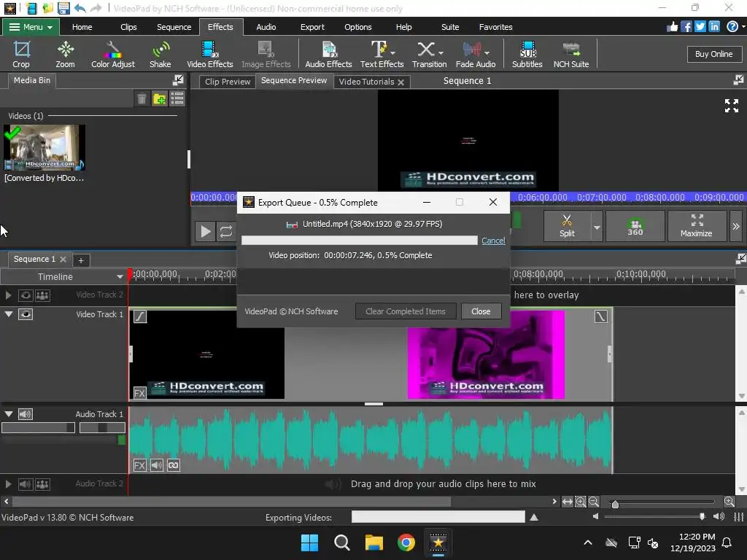Click the fade-in icon on the video clip
The height and width of the screenshot is (560, 747).
coord(140,316)
